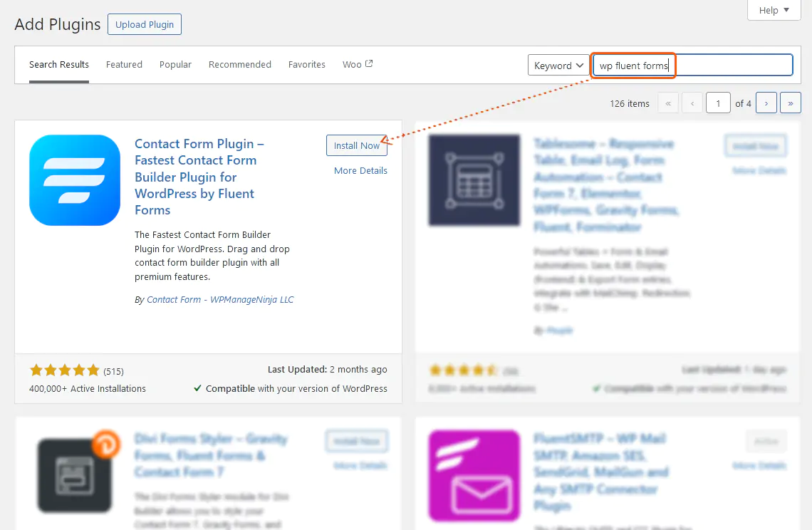The width and height of the screenshot is (812, 530).
Task: Click the five-star rating for Fluent Forms
Action: click(x=65, y=370)
